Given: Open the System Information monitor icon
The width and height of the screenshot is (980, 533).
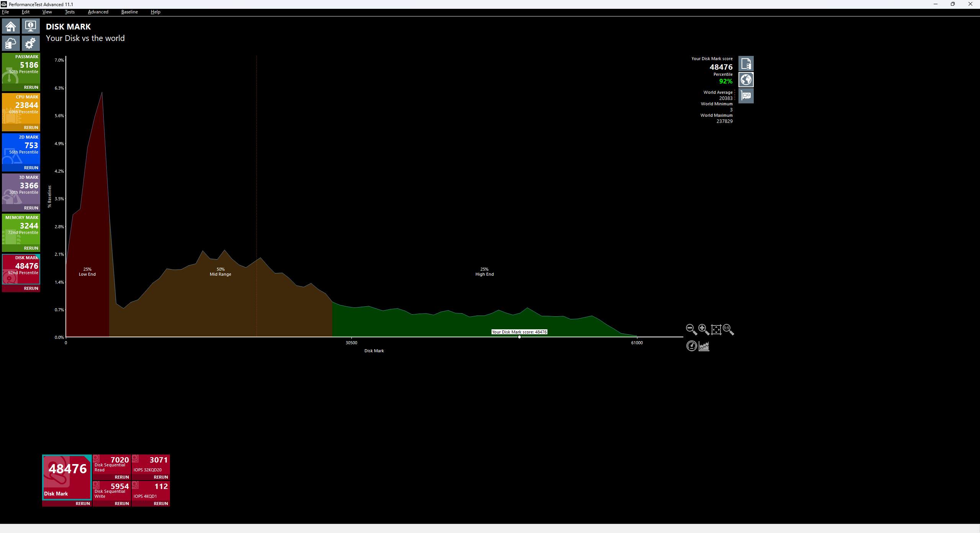Looking at the screenshot, I should click(31, 26).
